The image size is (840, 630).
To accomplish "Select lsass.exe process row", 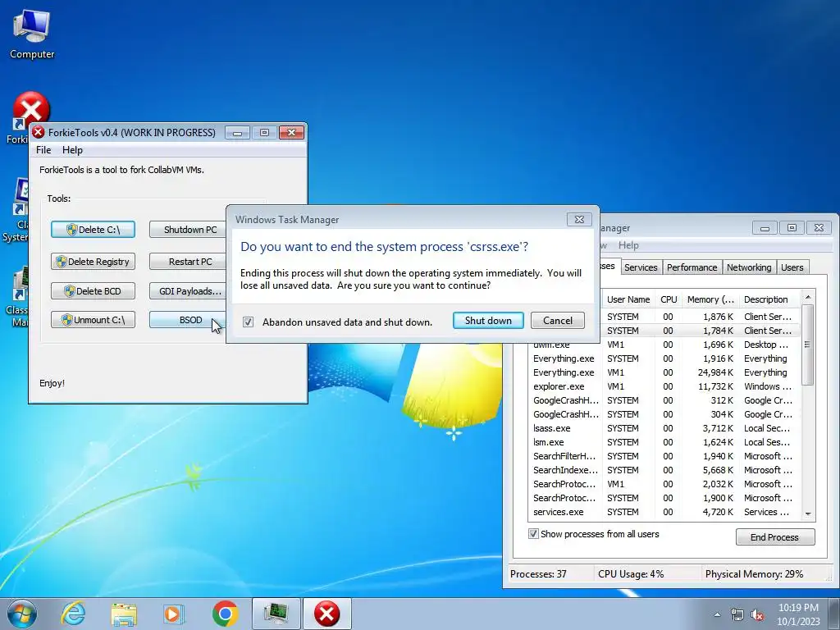I will (663, 428).
